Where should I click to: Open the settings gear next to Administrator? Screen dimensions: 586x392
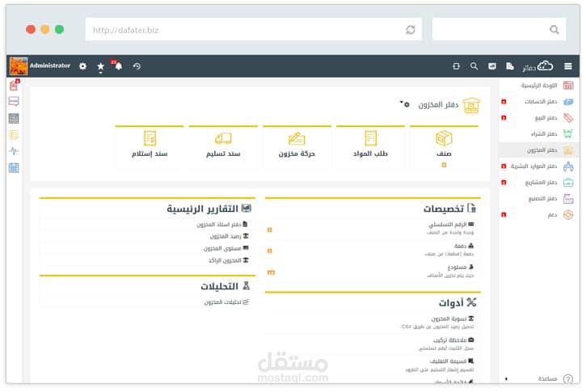[82, 66]
